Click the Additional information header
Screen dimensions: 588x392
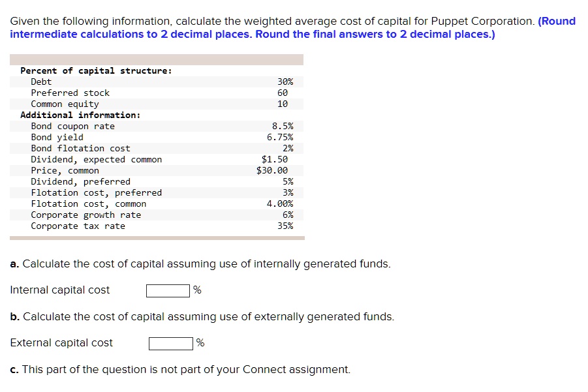76,115
